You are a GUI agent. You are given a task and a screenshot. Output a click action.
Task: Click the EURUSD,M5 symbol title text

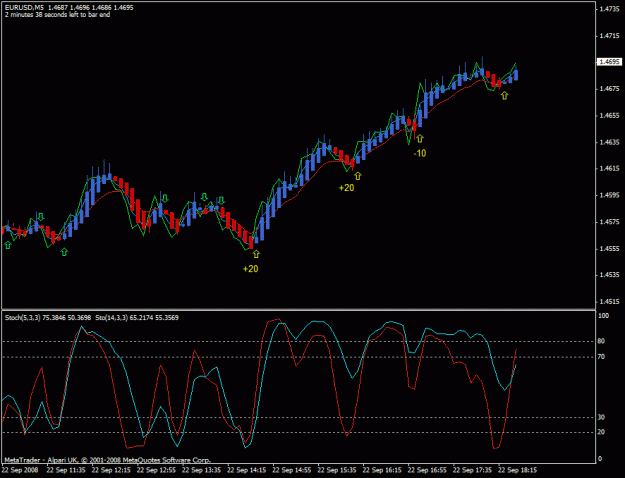click(x=24, y=7)
